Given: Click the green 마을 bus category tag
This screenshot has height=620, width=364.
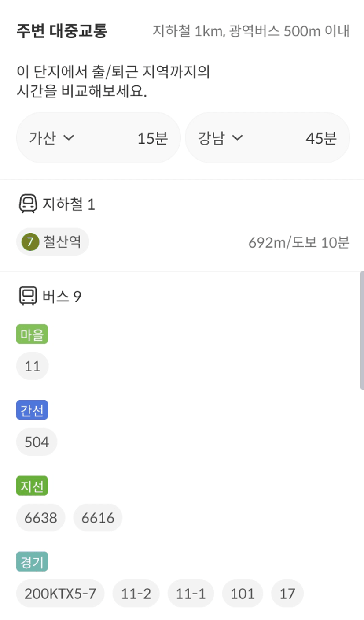Looking at the screenshot, I should pyautogui.click(x=32, y=334).
